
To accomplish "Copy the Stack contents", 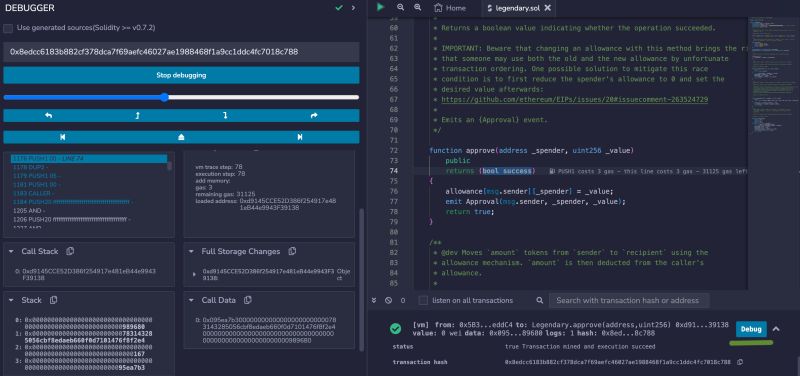I will tap(54, 300).
